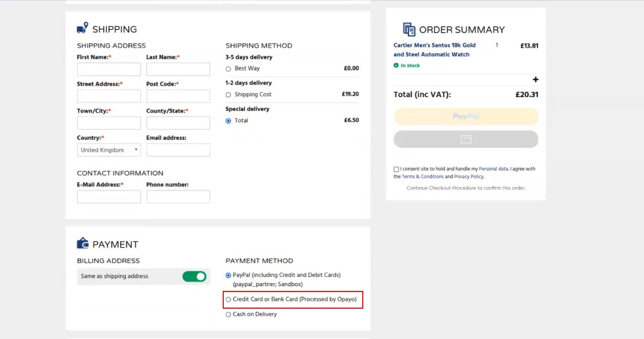Expand order details with the plus icon
Viewport: 644px width, 339px height.
click(x=535, y=79)
